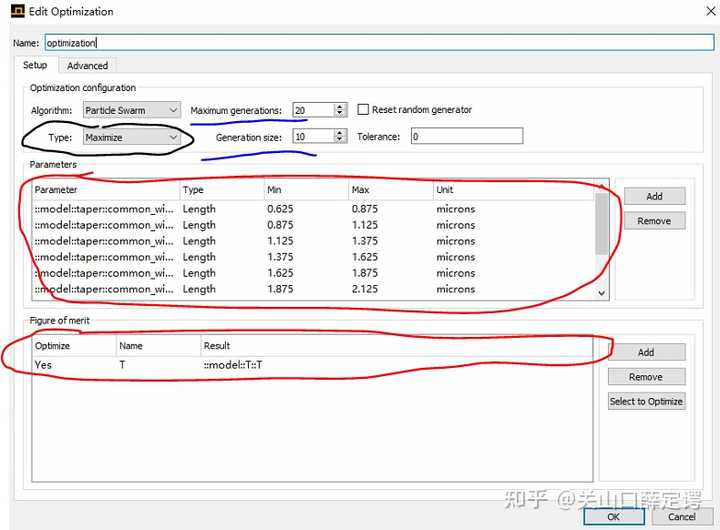Click the Optimize column header
The width and height of the screenshot is (720, 530).
pyautogui.click(x=74, y=346)
